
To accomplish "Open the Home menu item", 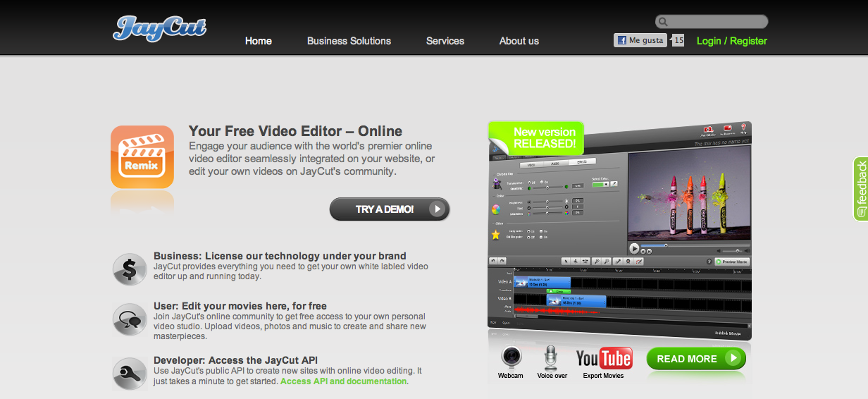I will pos(259,41).
